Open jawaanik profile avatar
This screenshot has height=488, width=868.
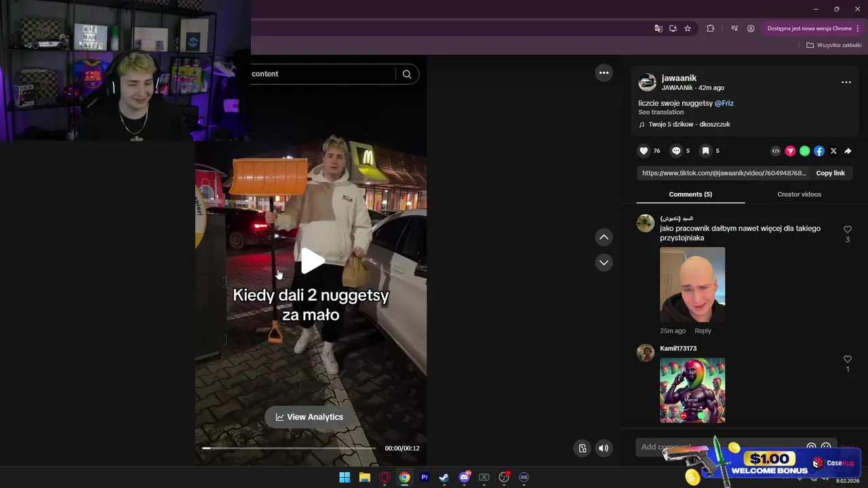tap(648, 83)
